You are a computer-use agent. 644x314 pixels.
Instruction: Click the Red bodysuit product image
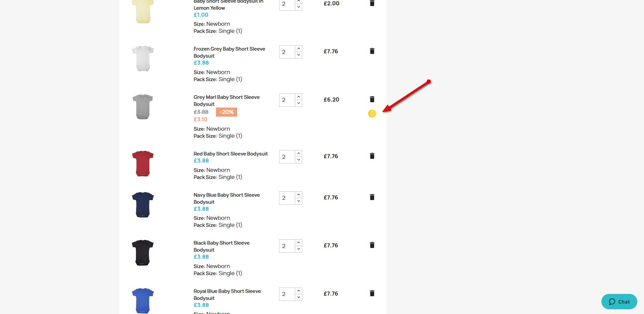point(143,164)
